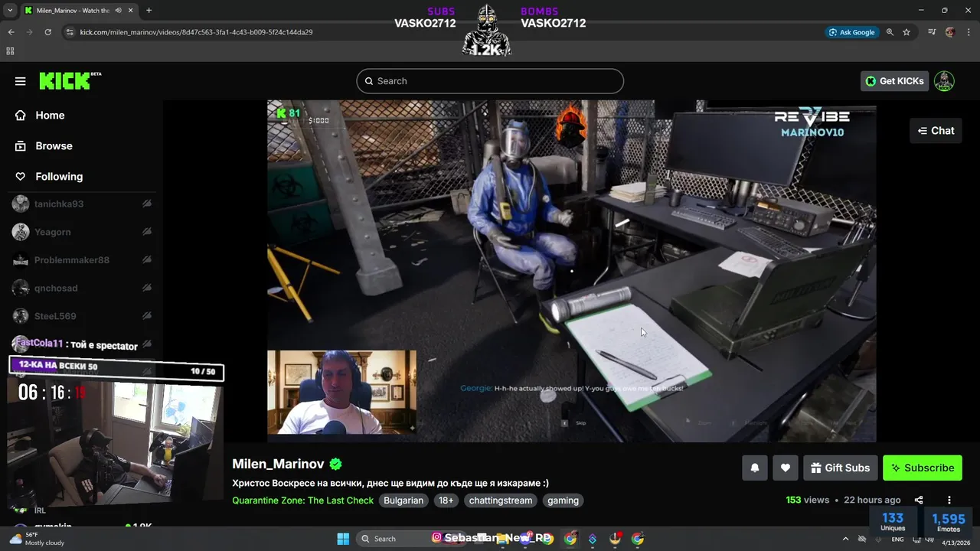Select the chattingstream tag
Image resolution: width=980 pixels, height=551 pixels.
(501, 500)
